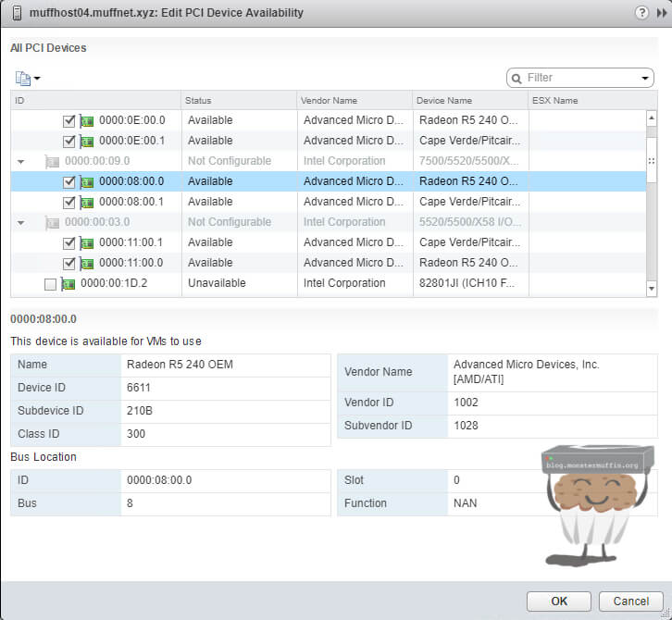Uncheck the 0000:08:00.0 device checkbox

tap(68, 181)
